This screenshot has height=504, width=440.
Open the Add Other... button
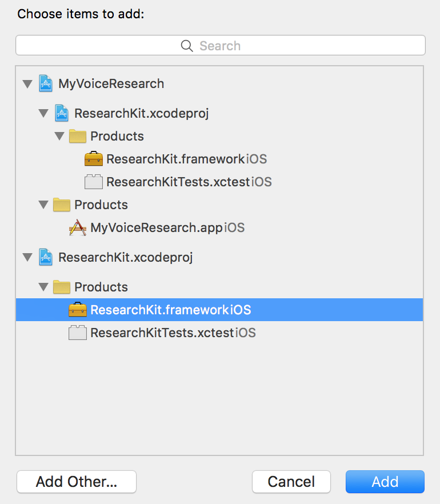pos(77,482)
